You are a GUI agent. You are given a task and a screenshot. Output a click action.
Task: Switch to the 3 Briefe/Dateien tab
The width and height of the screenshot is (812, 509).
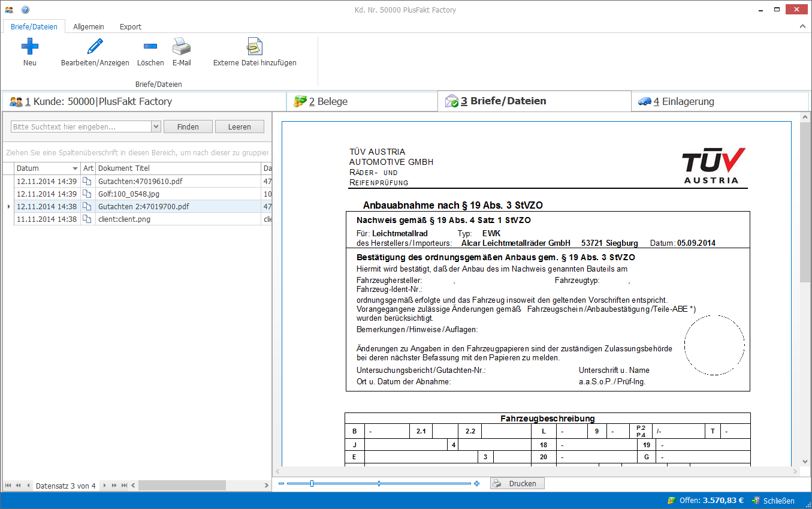[x=535, y=101]
